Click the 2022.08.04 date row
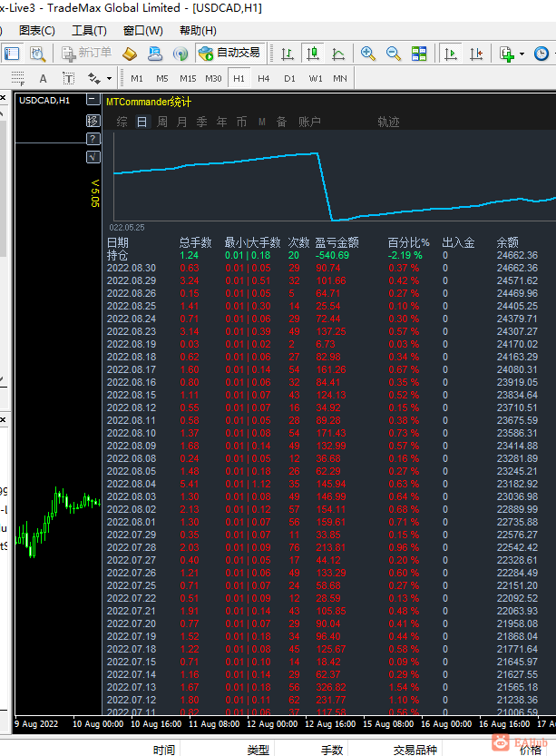Viewport: 556px width, 756px height. (x=131, y=484)
